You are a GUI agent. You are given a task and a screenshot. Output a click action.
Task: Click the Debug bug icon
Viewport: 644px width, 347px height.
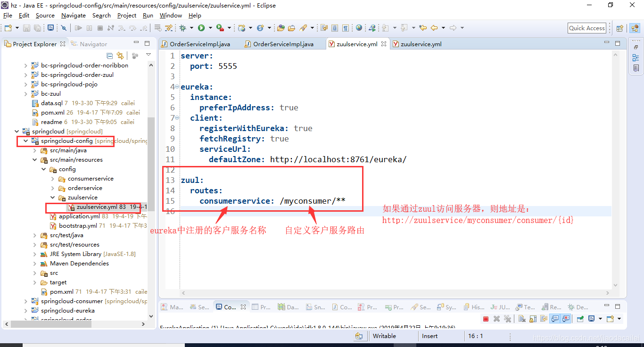[182, 28]
